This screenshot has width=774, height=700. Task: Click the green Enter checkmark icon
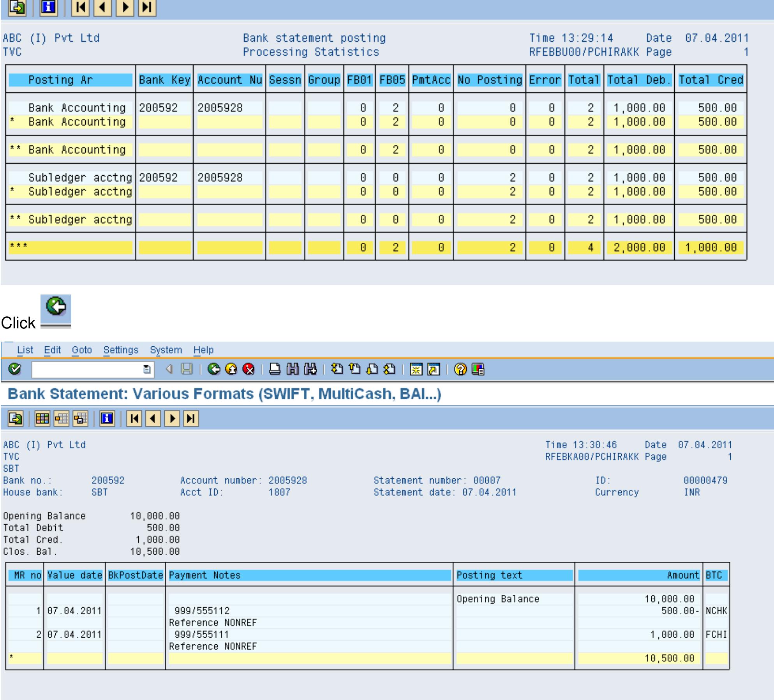coord(15,369)
